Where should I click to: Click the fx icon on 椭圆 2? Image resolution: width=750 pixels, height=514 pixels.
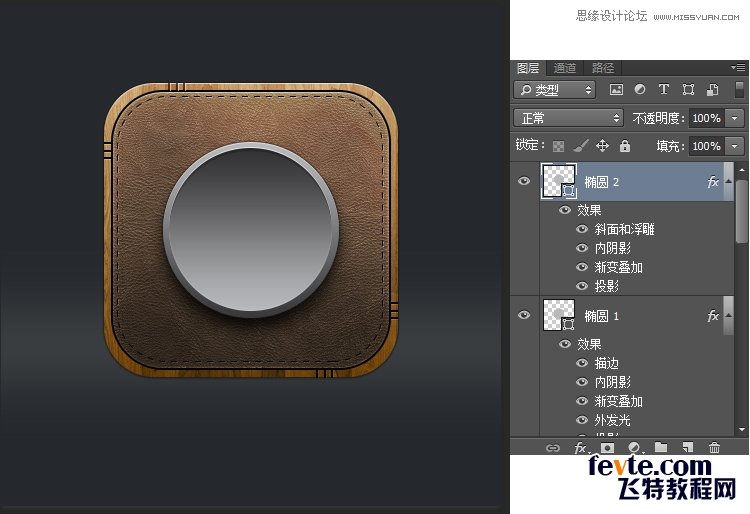[713, 182]
